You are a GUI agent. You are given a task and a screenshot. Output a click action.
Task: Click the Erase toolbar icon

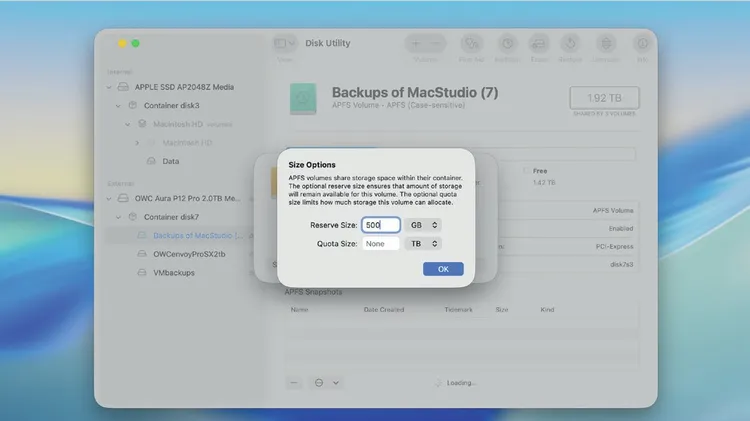(538, 44)
